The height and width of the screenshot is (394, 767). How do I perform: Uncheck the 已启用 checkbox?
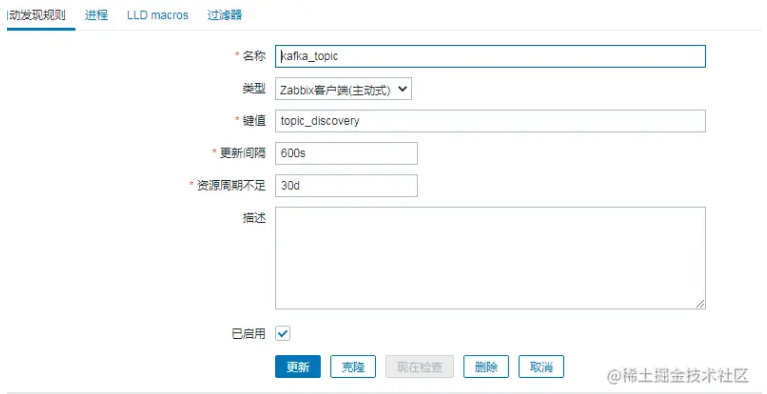click(x=283, y=334)
